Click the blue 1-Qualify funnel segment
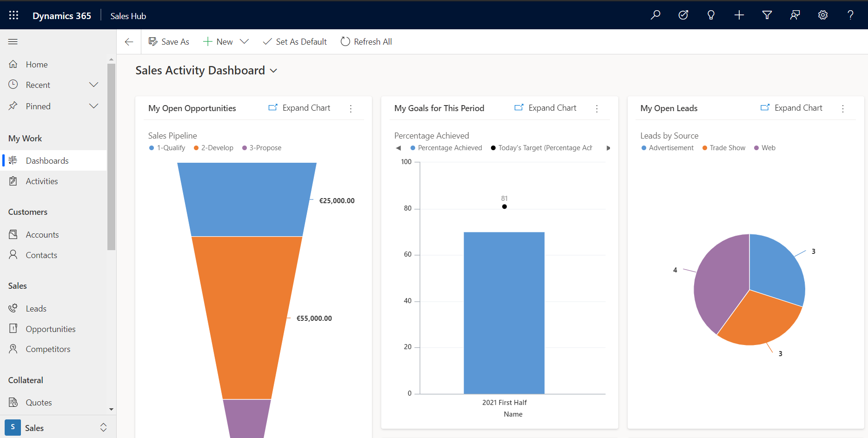This screenshot has height=438, width=868. [247, 199]
